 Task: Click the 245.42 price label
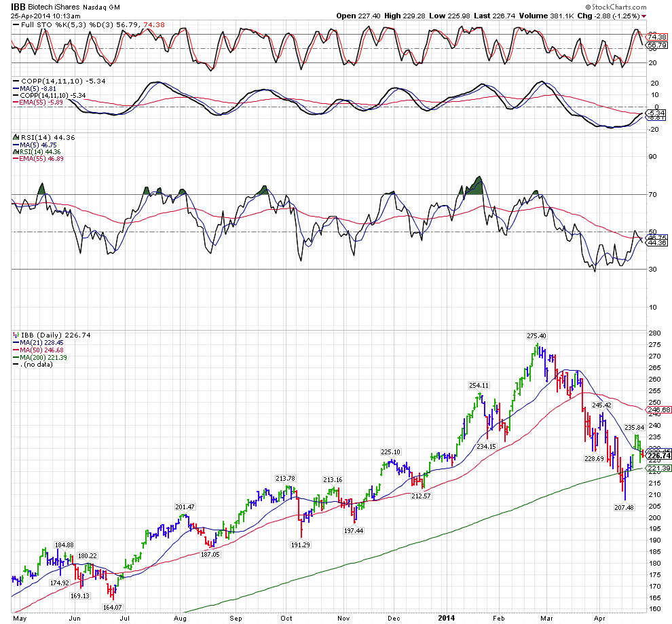(601, 405)
